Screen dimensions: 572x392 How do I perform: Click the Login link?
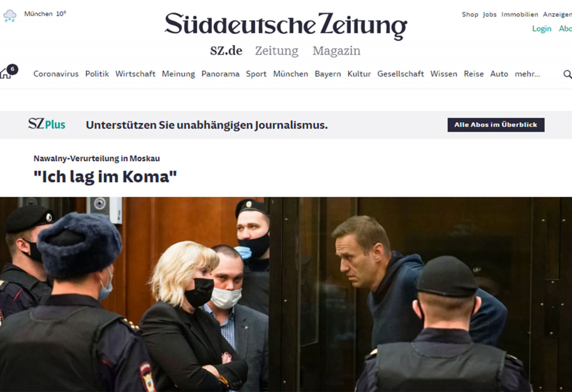point(542,29)
